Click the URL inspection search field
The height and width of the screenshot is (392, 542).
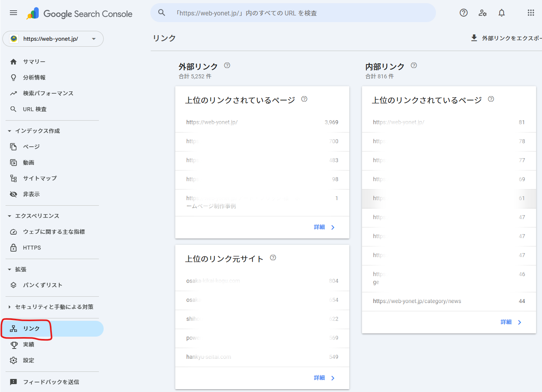click(293, 13)
